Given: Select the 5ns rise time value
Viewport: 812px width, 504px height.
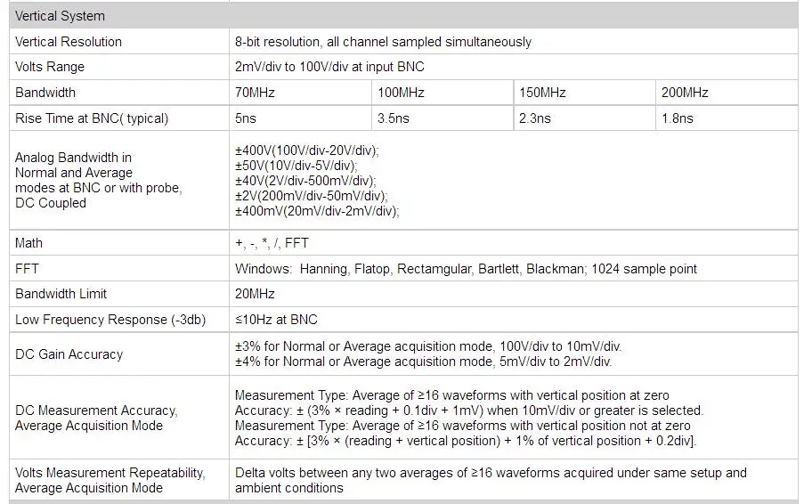Looking at the screenshot, I should 246,118.
